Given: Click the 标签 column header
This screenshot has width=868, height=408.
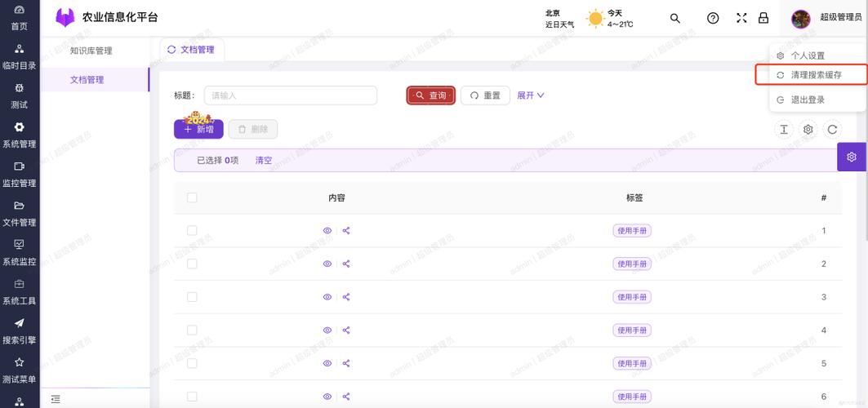Looking at the screenshot, I should pyautogui.click(x=634, y=197).
